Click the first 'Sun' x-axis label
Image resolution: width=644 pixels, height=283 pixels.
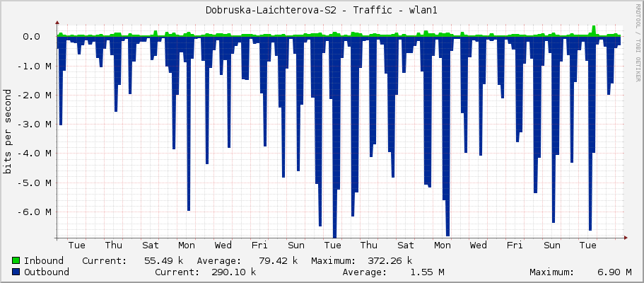[296, 246]
